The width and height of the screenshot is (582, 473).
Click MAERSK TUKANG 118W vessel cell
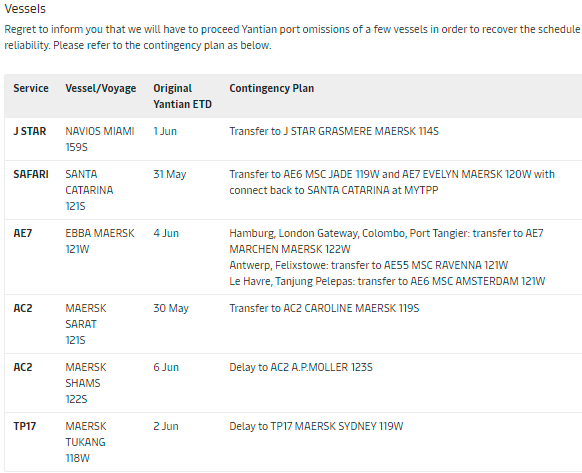86,442
